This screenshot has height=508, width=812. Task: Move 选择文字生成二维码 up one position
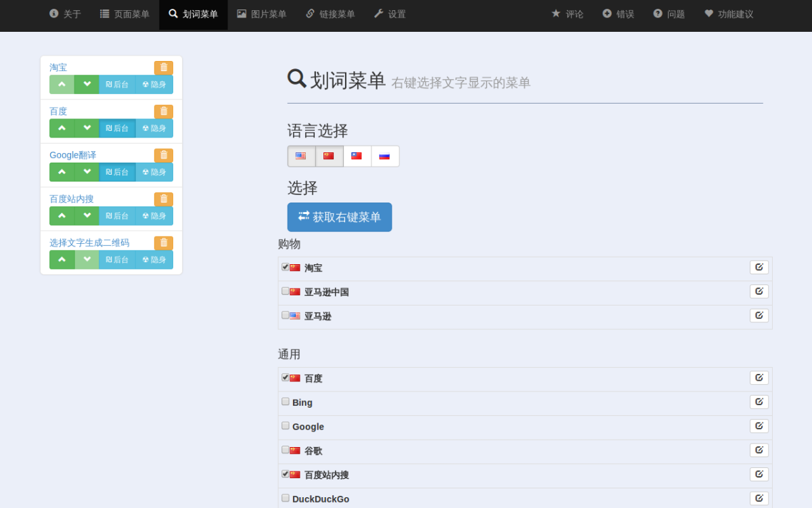click(x=62, y=259)
